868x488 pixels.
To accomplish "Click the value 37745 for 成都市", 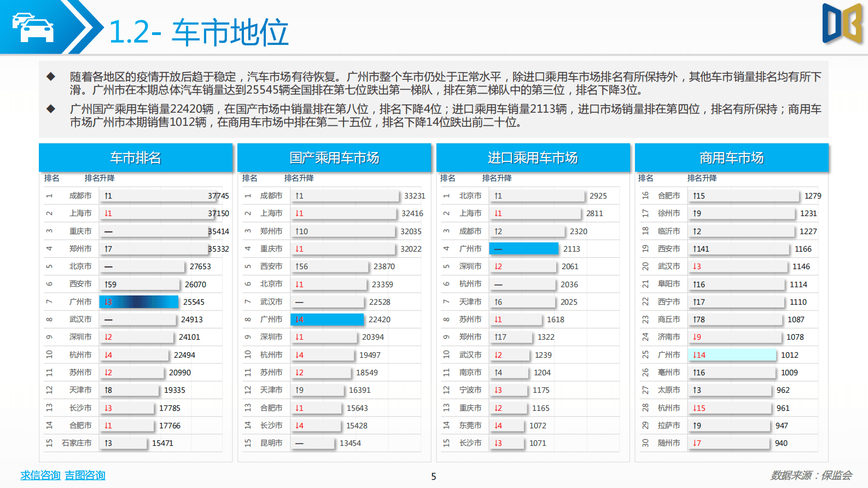I will point(218,196).
